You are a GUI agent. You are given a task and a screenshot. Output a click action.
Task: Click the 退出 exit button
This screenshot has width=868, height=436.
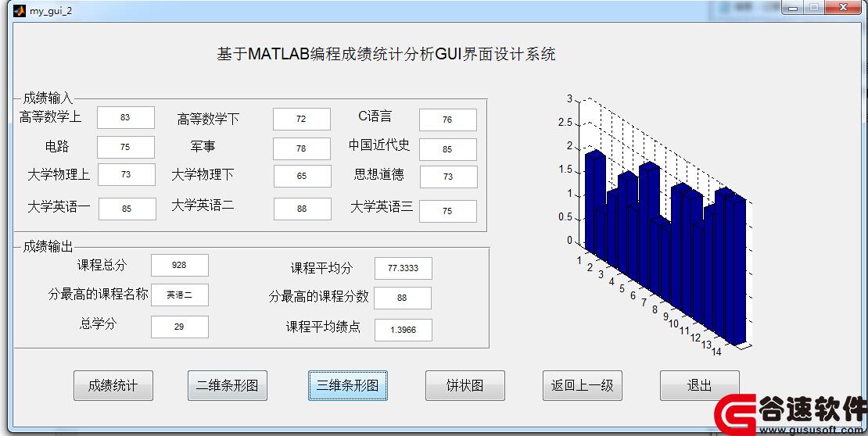tap(700, 386)
